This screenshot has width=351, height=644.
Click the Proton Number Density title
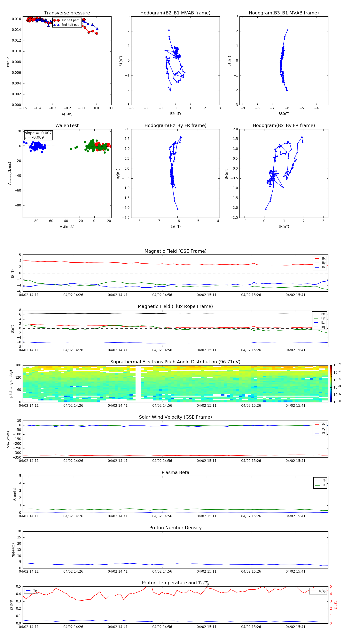tap(175, 528)
